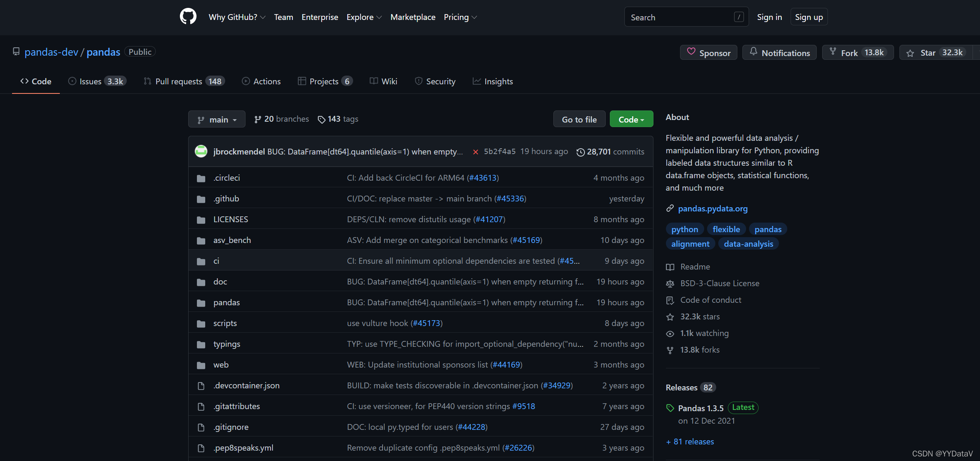Screen dimensions: 980x461
Task: Click the LICENSES folder icon
Action: pos(201,220)
